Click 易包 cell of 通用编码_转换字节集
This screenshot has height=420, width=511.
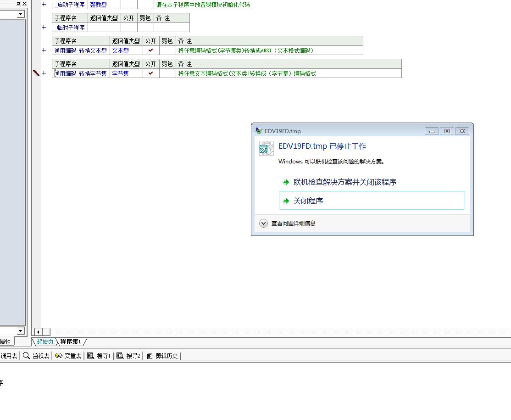coord(167,73)
